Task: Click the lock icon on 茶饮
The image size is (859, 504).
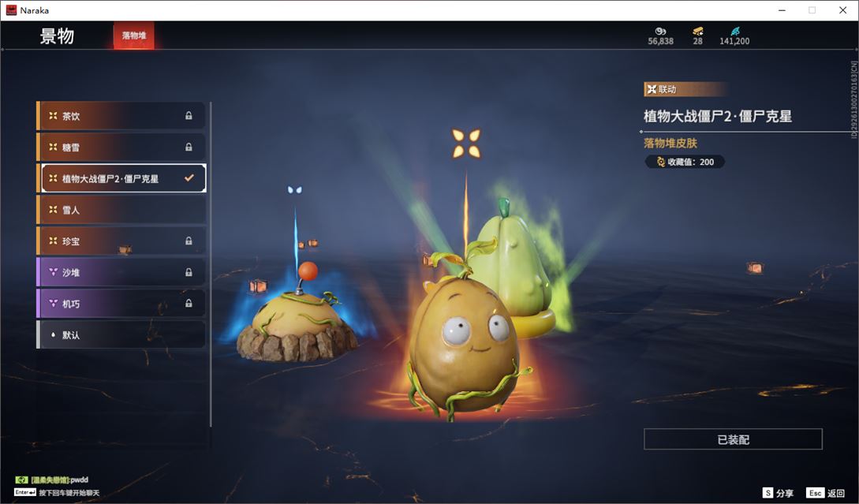Action: click(189, 116)
